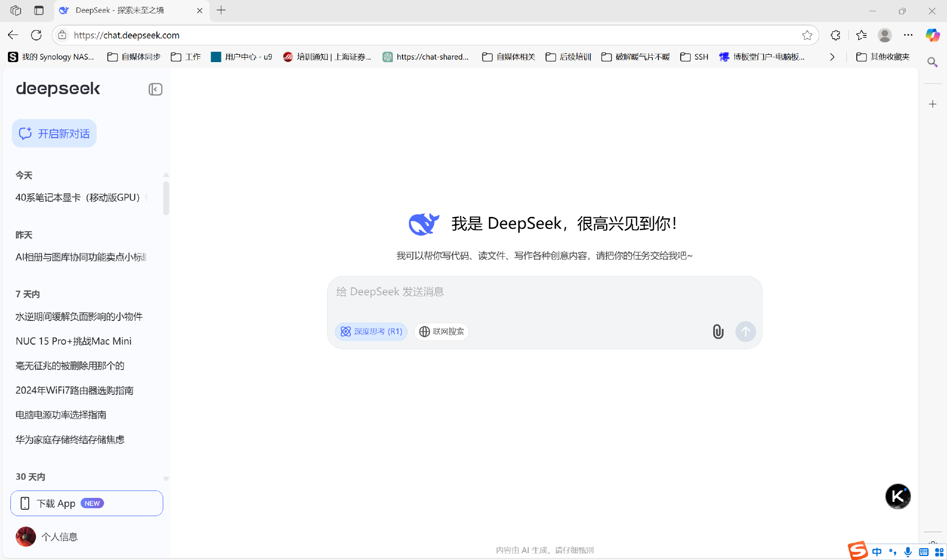Open the 其他收藏夹 bookmarks folder
This screenshot has height=560, width=947.
[x=883, y=57]
